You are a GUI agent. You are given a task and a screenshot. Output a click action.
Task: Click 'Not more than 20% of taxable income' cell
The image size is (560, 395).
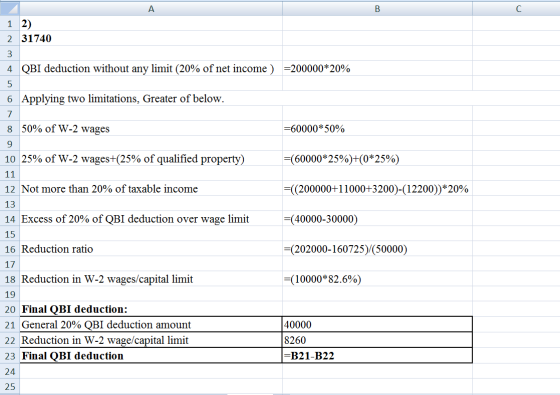click(151, 189)
